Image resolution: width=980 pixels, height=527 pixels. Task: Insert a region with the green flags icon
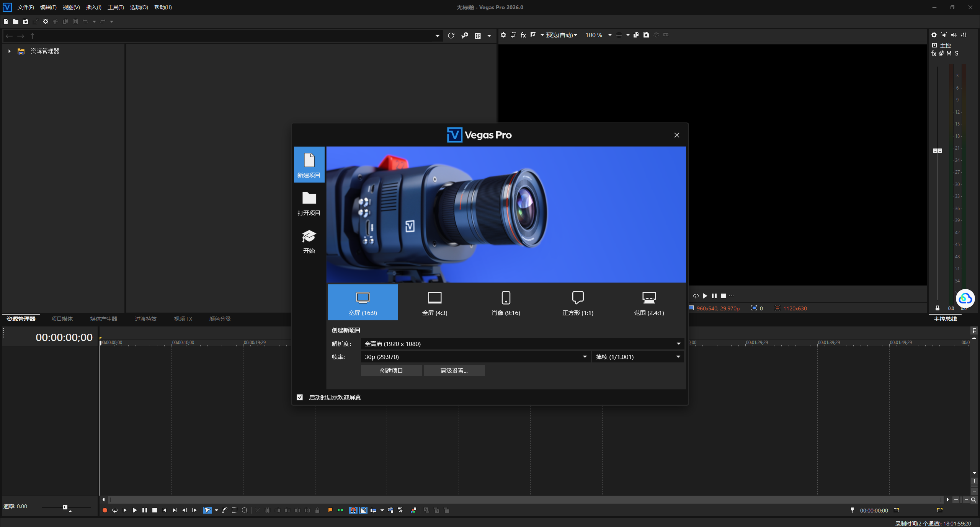[x=340, y=510]
